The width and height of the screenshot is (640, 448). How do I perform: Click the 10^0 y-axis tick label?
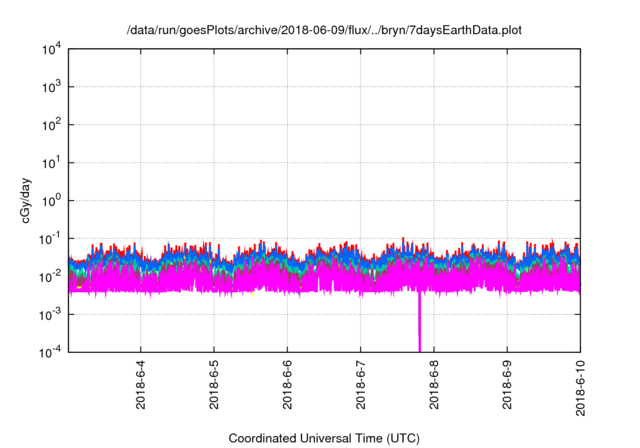pos(51,201)
